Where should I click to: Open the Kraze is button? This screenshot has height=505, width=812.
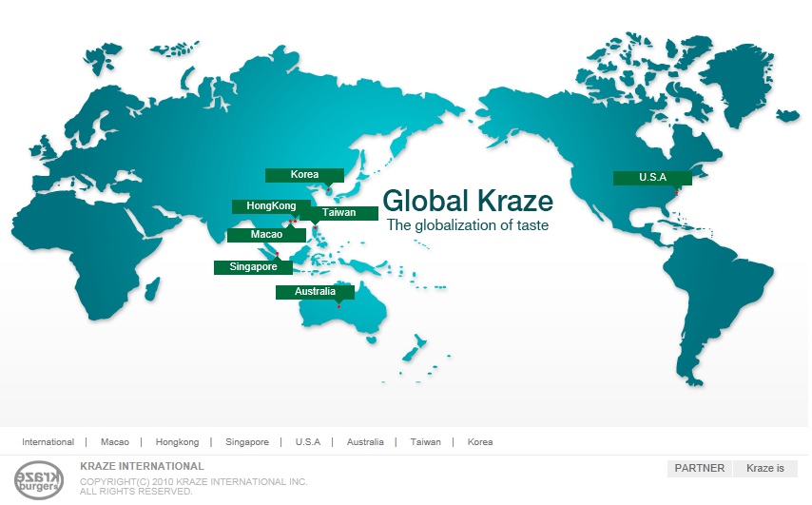[x=764, y=468]
